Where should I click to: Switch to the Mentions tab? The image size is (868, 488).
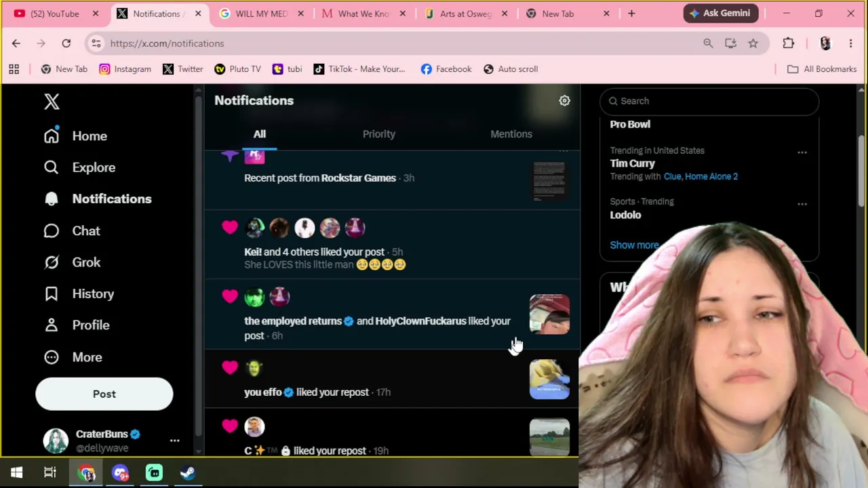tap(511, 134)
